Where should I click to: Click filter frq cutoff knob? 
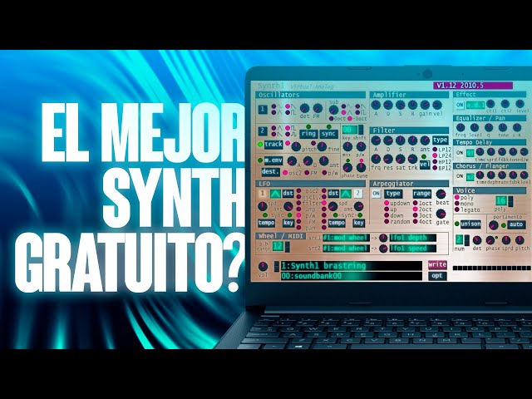pyautogui.click(x=376, y=159)
